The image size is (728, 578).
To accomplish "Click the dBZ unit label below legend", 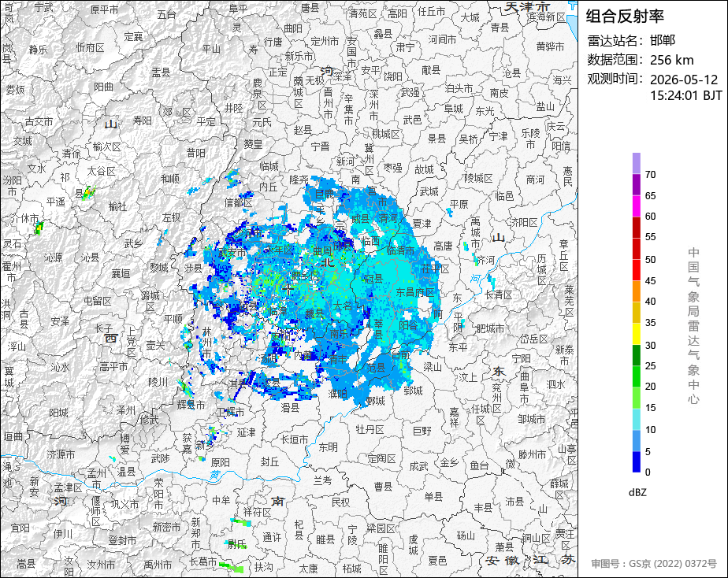I will click(637, 492).
